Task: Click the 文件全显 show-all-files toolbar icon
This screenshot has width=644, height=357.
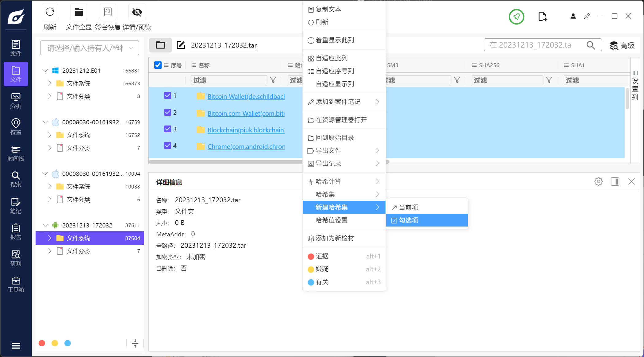Action: click(x=79, y=12)
